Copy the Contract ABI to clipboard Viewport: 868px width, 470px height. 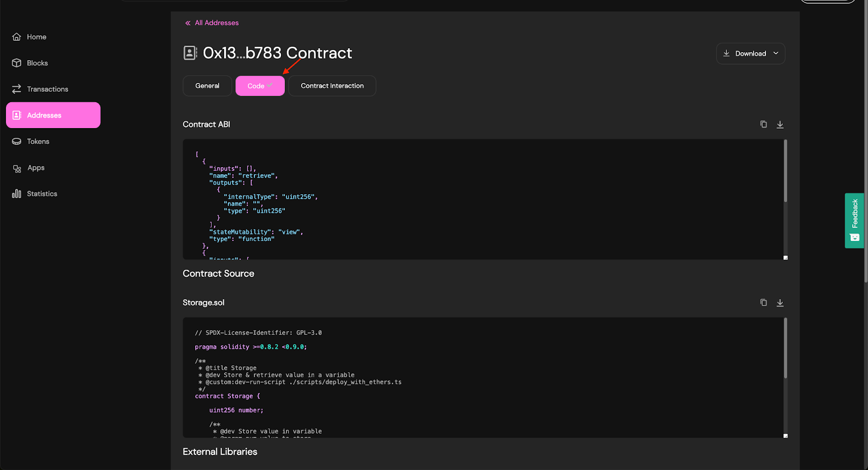[763, 124]
